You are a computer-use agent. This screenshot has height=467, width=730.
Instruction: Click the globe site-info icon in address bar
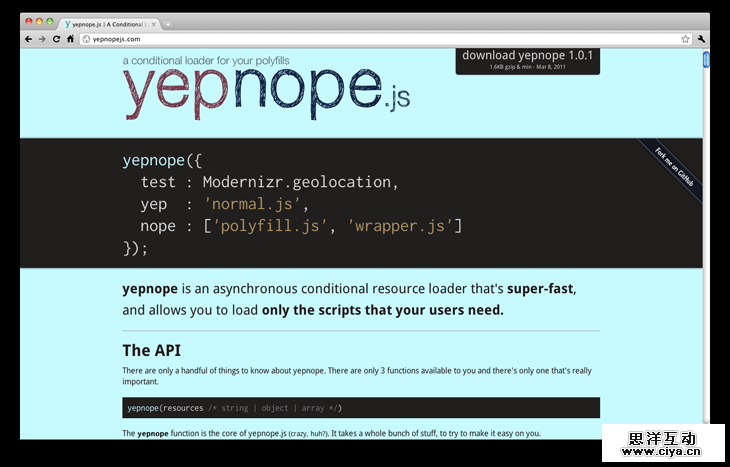click(86, 39)
